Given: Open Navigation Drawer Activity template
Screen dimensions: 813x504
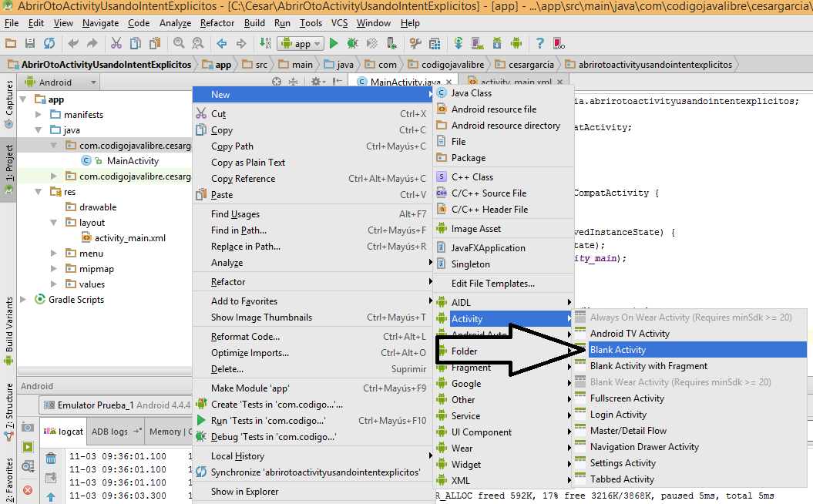Looking at the screenshot, I should tap(690, 447).
